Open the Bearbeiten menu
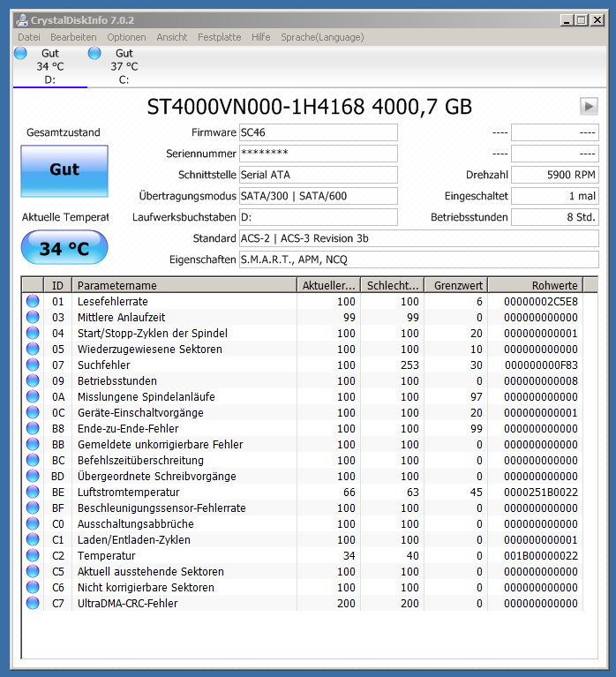 click(73, 37)
